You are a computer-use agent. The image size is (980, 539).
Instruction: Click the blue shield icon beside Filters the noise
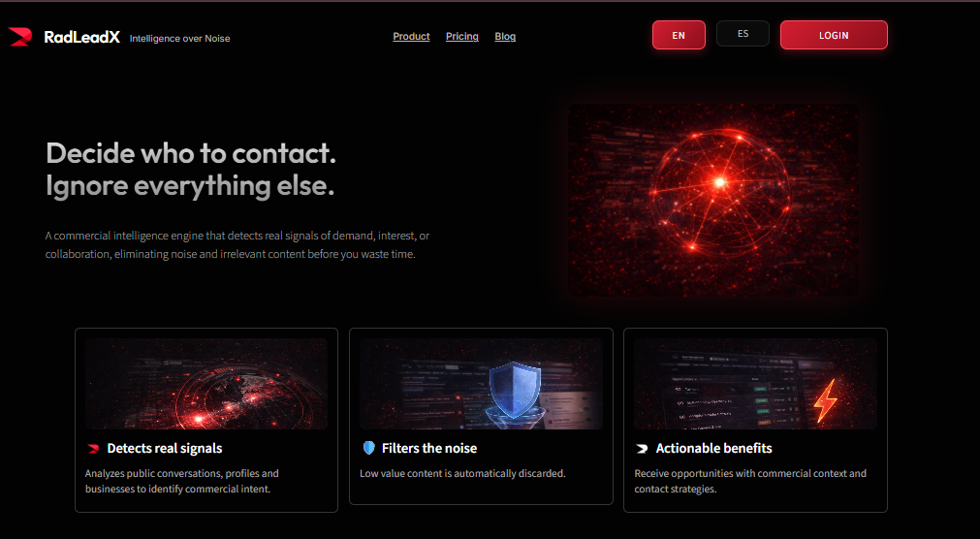click(368, 448)
